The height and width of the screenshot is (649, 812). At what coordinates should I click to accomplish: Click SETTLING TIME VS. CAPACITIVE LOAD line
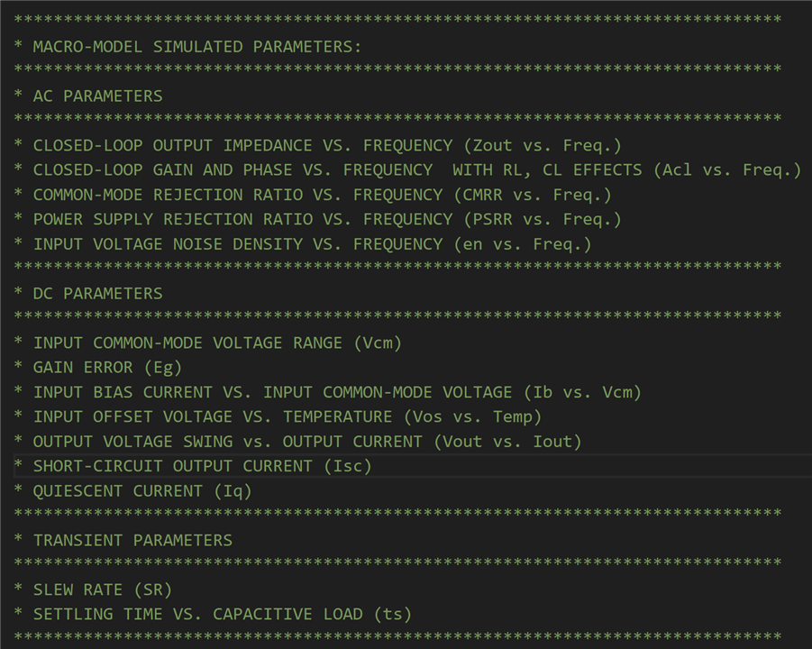click(213, 615)
